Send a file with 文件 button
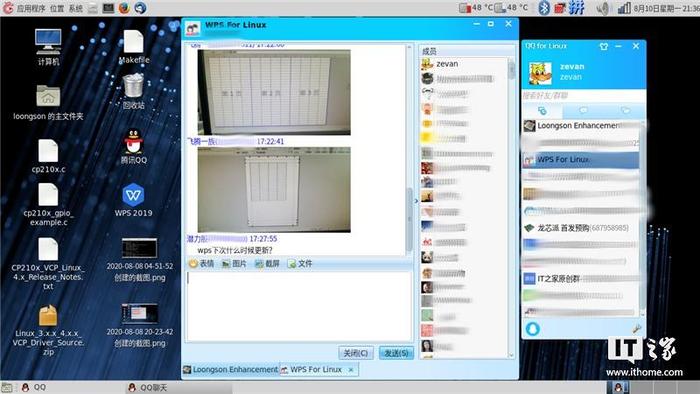Viewport: 700px width, 394px height. coord(300,264)
